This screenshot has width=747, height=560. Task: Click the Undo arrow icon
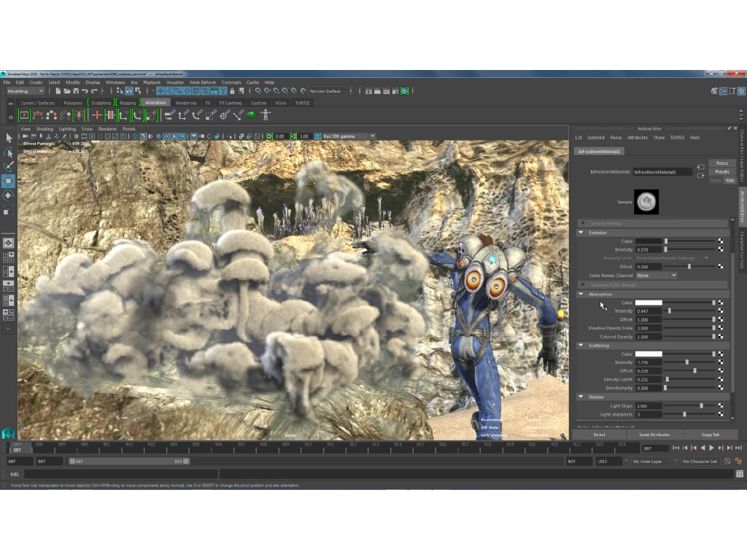[85, 91]
